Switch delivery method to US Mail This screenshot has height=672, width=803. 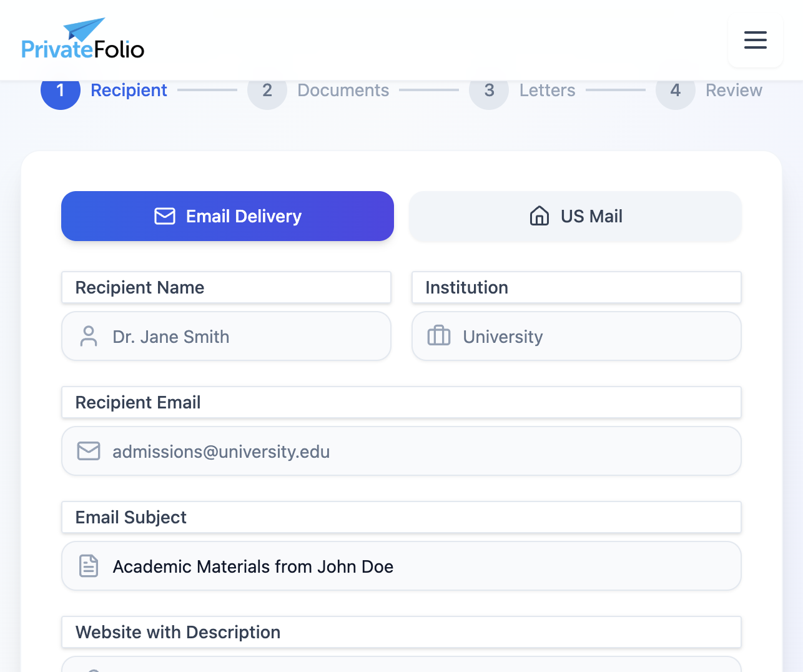pyautogui.click(x=574, y=216)
